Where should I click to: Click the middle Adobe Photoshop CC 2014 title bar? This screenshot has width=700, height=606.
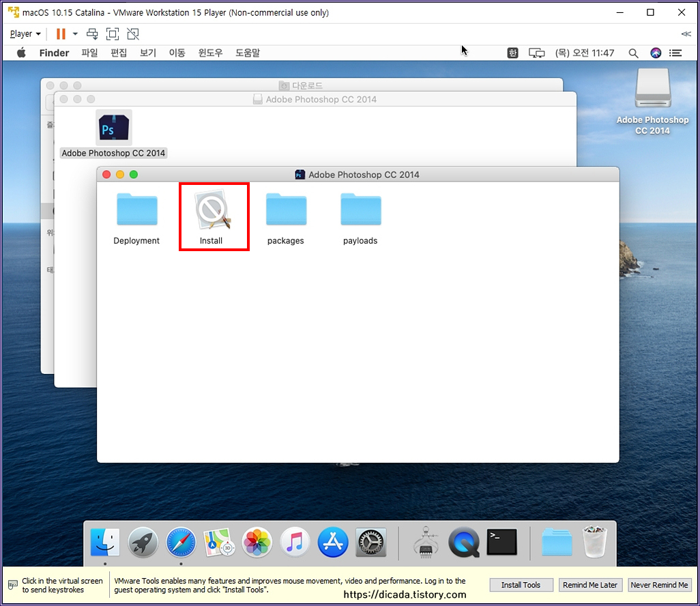[315, 99]
